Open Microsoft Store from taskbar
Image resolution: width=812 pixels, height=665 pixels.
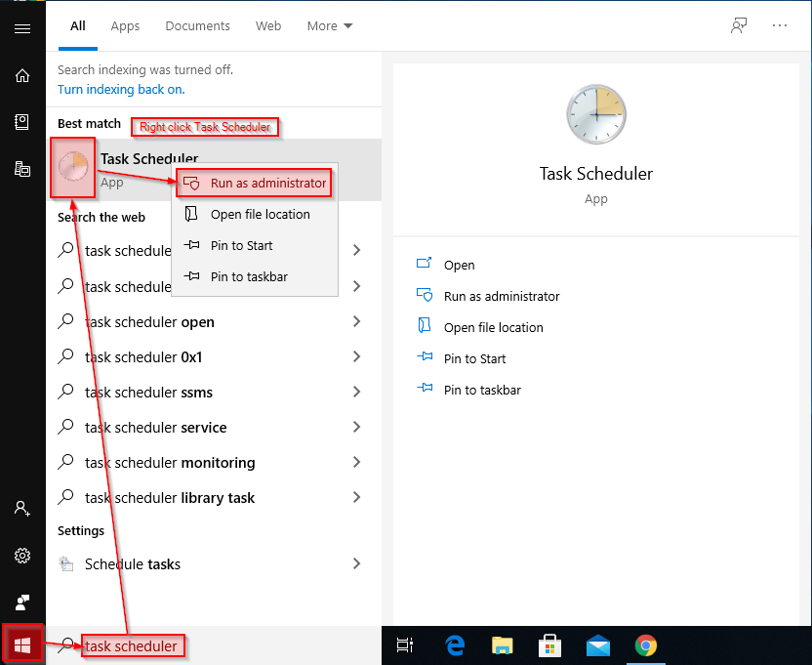(549, 645)
